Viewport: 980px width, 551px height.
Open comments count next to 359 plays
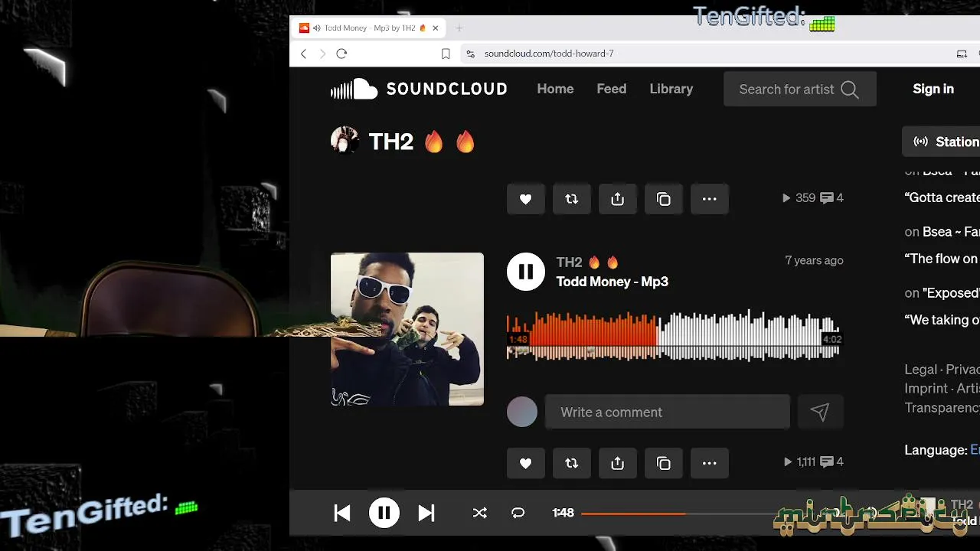click(x=832, y=198)
